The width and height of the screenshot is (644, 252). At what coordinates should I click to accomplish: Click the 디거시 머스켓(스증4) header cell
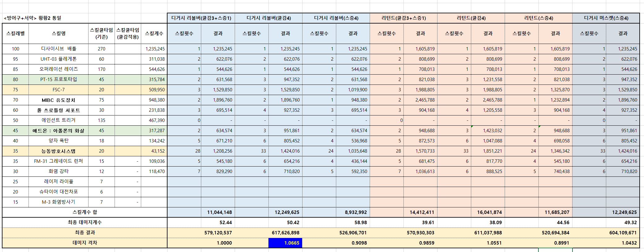(x=606, y=18)
